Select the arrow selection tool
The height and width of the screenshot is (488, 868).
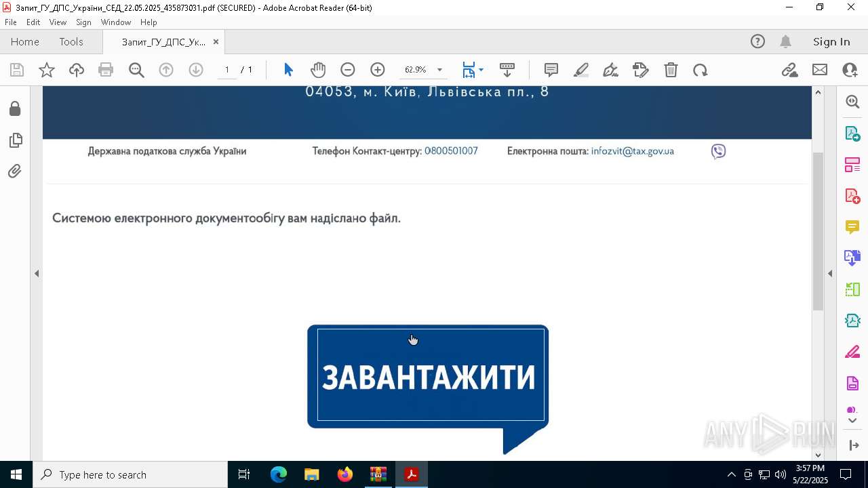pos(288,70)
